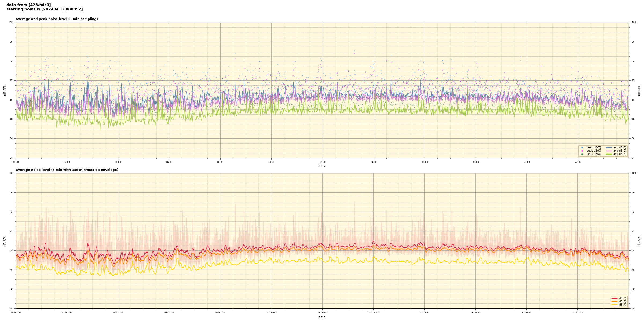Click the upper chart's 'time' axis label
The width and height of the screenshot is (644, 322).
tap(322, 166)
